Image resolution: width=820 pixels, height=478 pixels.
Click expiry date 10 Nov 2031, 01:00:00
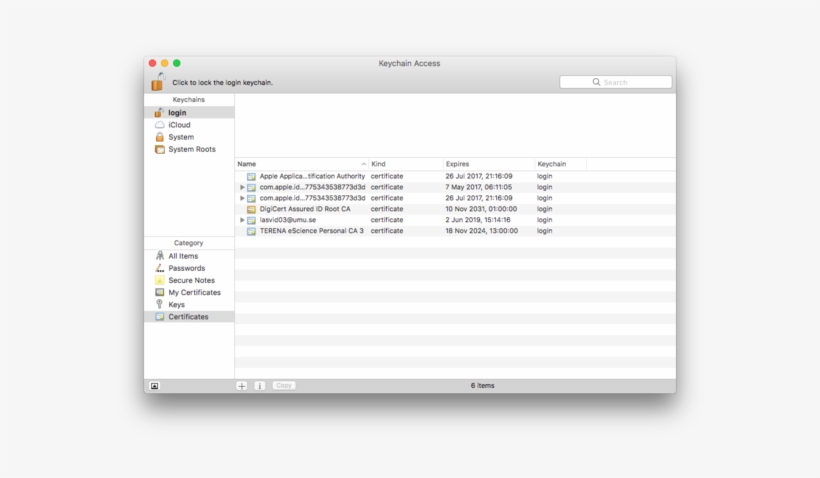click(481, 209)
